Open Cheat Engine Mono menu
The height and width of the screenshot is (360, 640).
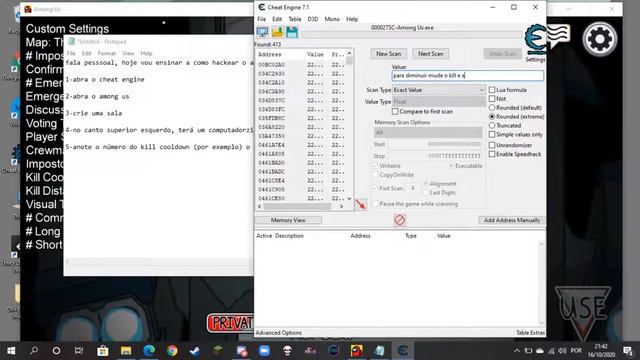click(x=332, y=19)
